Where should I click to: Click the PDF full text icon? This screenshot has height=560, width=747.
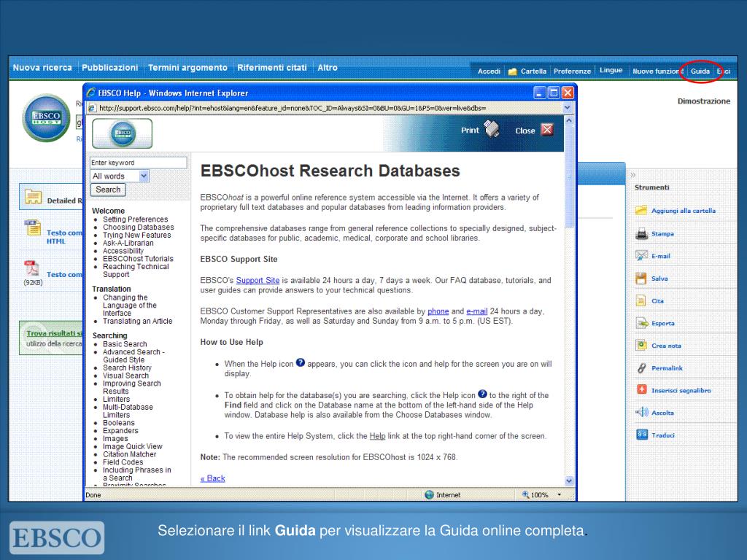(31, 268)
